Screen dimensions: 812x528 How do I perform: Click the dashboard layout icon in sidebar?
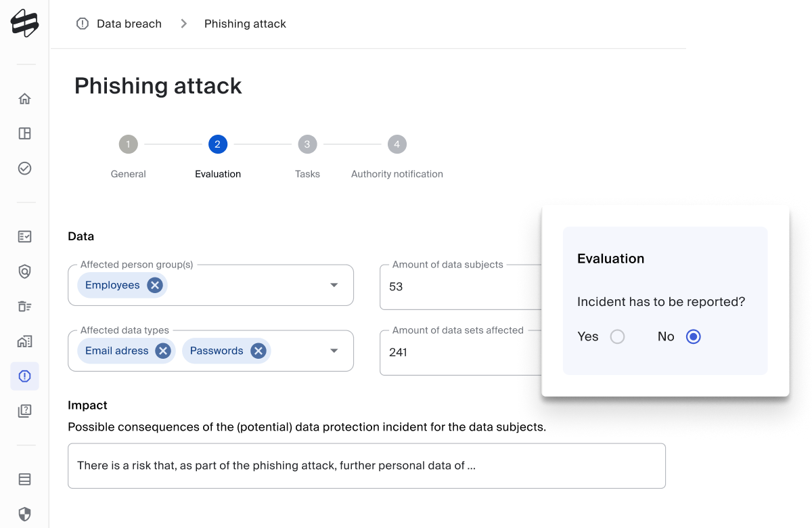[x=24, y=133]
